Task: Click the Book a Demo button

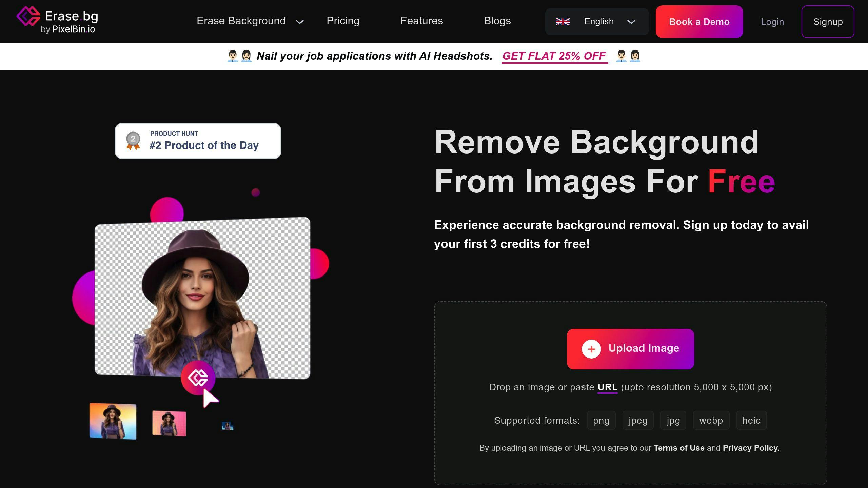Action: tap(699, 21)
